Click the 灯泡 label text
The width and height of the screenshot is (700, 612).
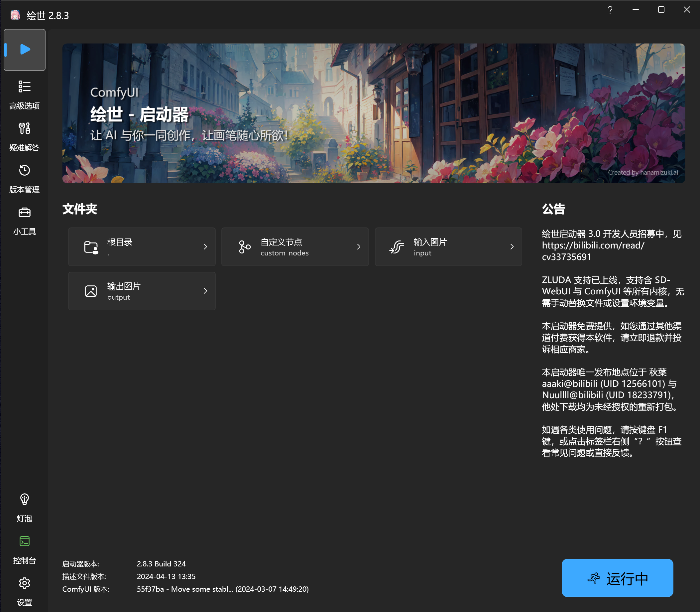coord(24,519)
